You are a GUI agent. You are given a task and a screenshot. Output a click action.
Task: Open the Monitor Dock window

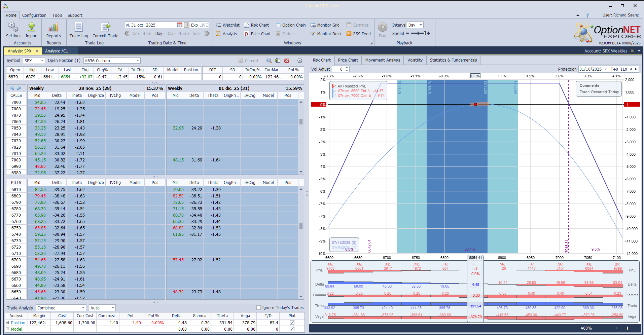pos(326,34)
